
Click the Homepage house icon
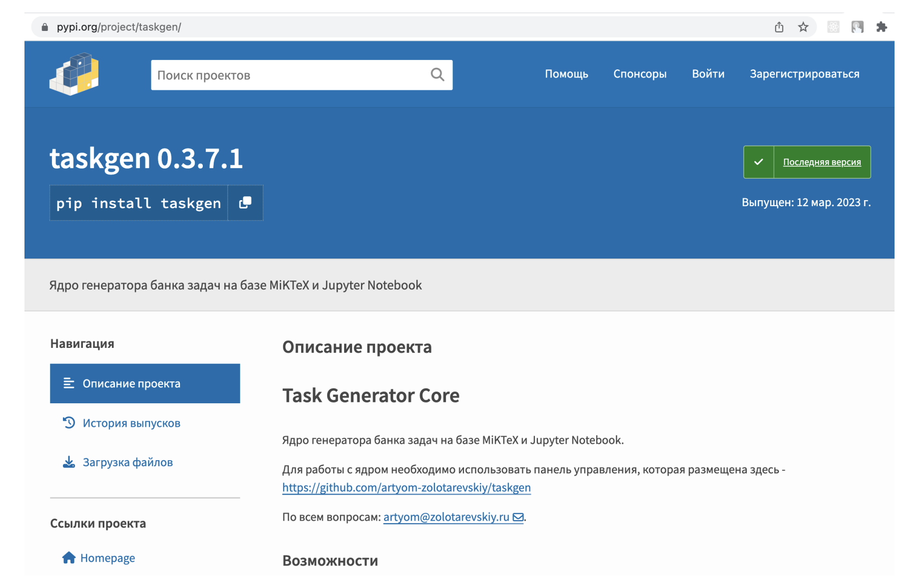tap(69, 558)
